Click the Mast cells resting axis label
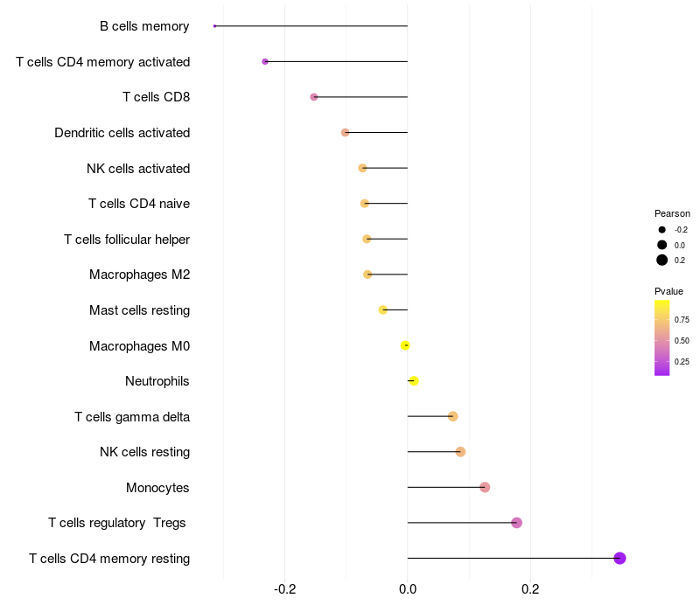The image size is (700, 612). tap(139, 310)
